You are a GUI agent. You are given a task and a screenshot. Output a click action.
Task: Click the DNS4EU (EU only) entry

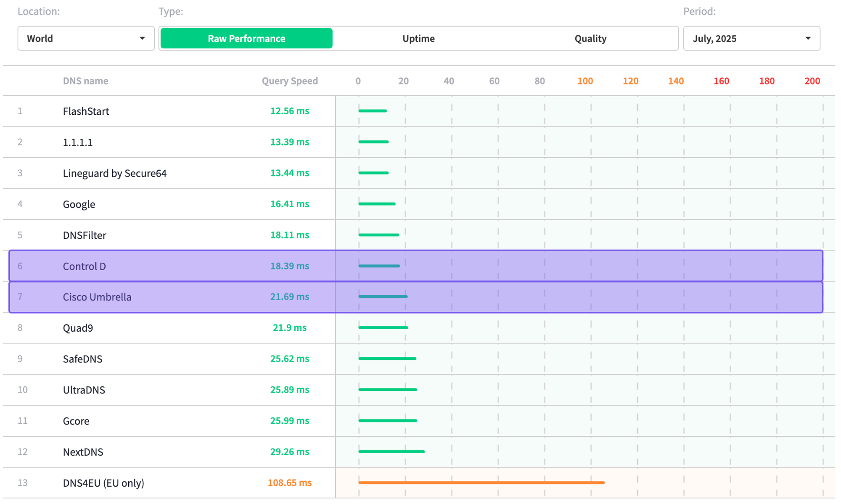point(103,483)
